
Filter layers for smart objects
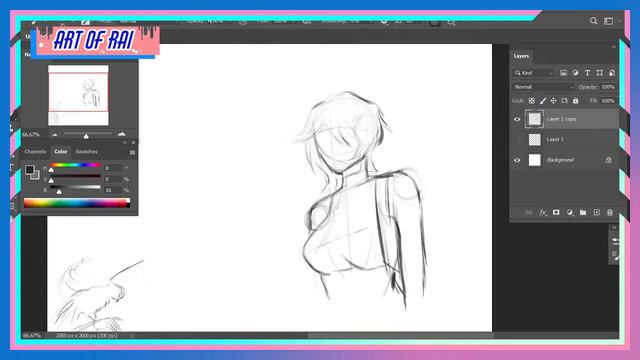coord(612,73)
